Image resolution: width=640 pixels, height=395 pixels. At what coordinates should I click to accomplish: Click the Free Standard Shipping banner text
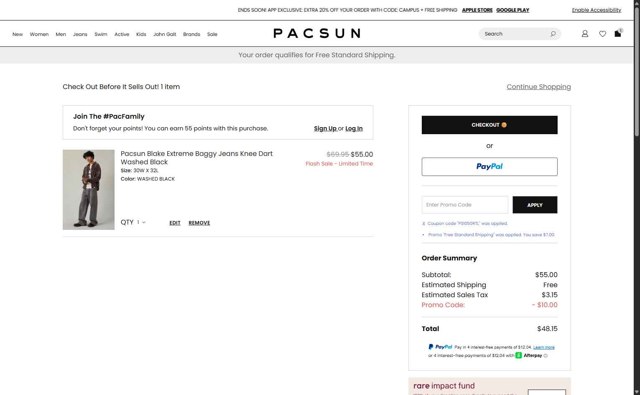[x=317, y=55]
